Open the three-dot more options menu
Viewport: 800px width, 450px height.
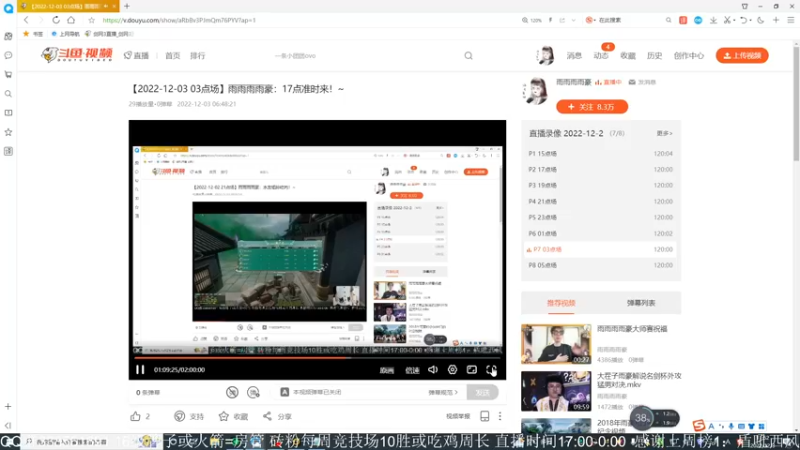point(500,416)
